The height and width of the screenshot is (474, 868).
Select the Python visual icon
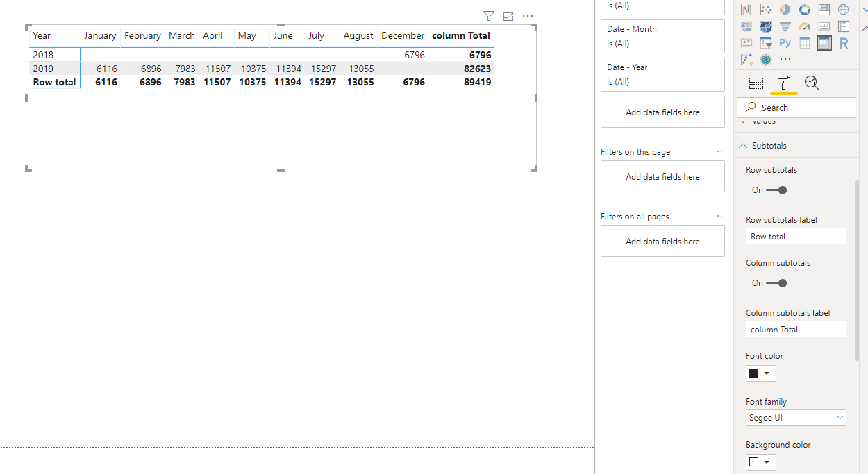pos(785,43)
